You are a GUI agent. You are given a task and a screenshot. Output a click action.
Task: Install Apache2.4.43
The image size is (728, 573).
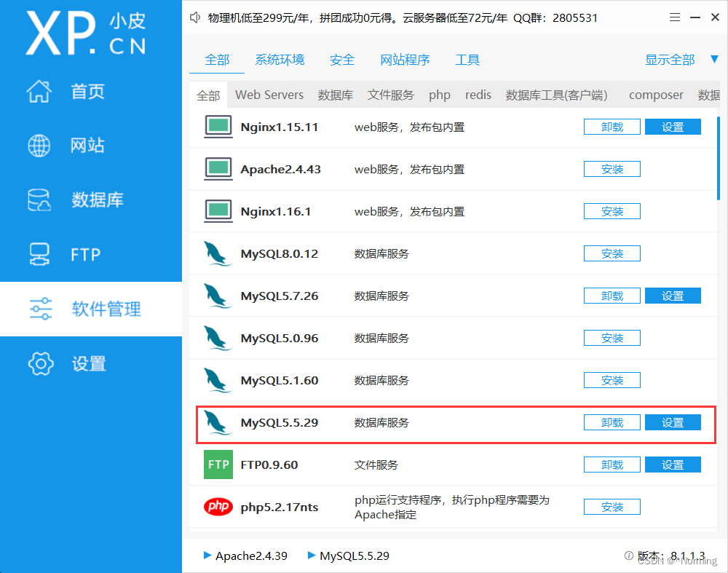(612, 169)
